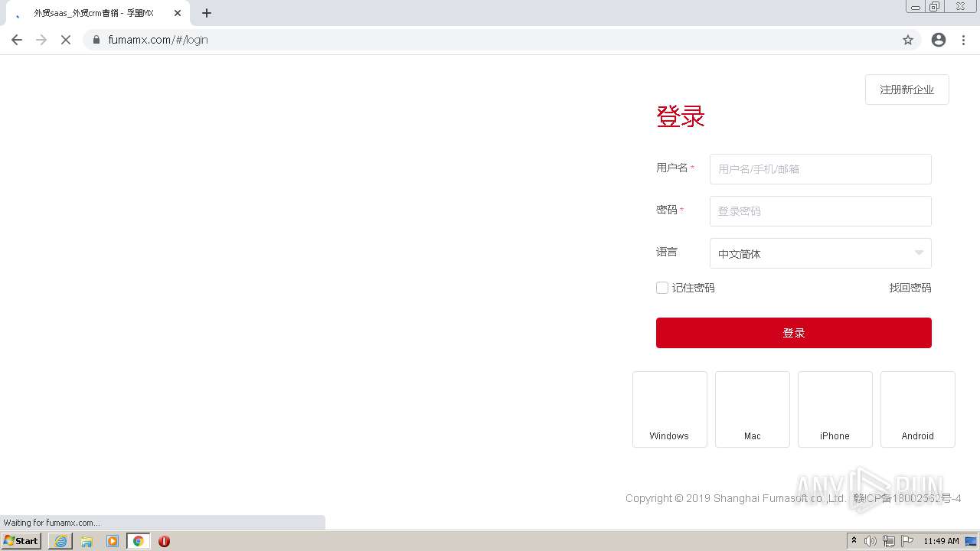Bookmark this page with star icon
Screen dimensions: 980x551
pyautogui.click(x=908, y=40)
